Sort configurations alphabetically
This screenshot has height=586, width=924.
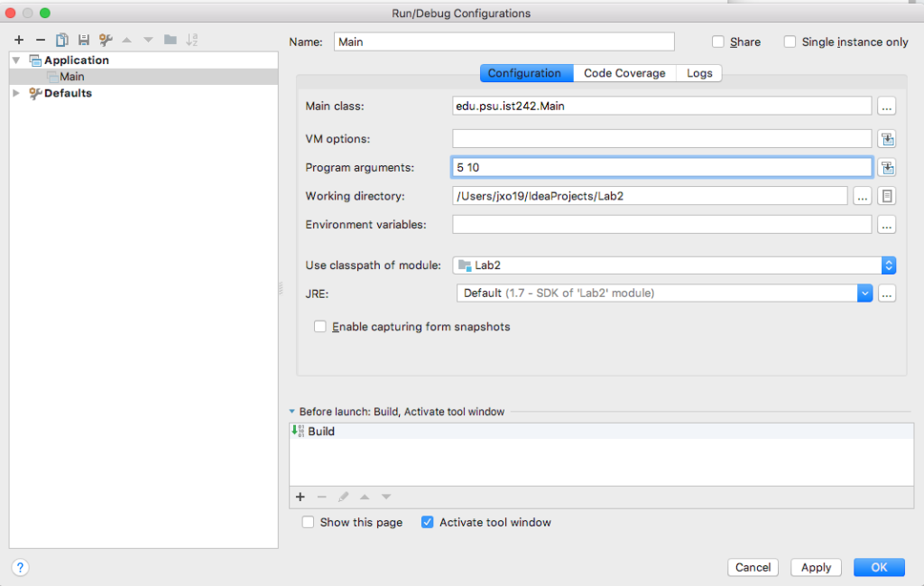tap(191, 40)
